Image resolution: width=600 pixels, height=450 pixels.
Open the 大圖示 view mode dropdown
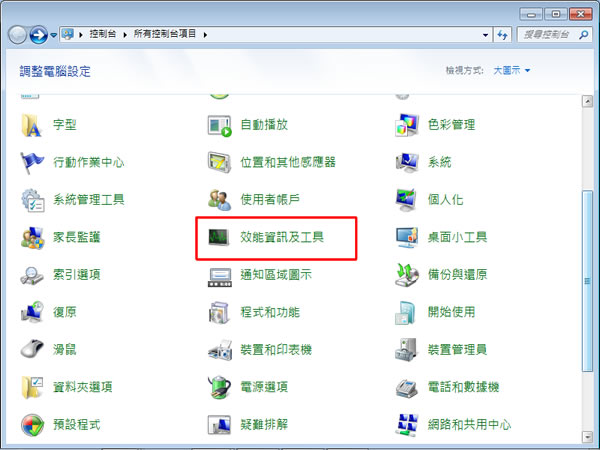[512, 70]
